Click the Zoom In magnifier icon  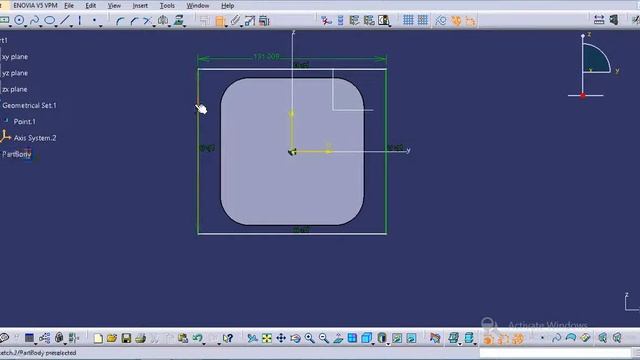(x=309, y=338)
